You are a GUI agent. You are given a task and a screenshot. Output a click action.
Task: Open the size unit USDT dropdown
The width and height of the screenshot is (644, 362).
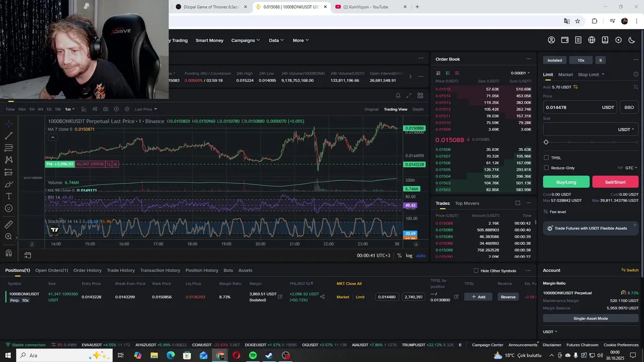[x=626, y=129]
